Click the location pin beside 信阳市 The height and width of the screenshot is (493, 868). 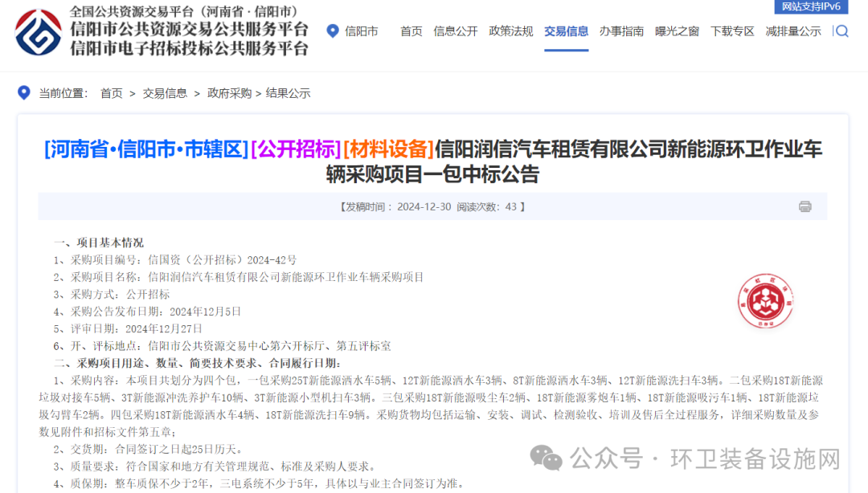click(x=333, y=31)
